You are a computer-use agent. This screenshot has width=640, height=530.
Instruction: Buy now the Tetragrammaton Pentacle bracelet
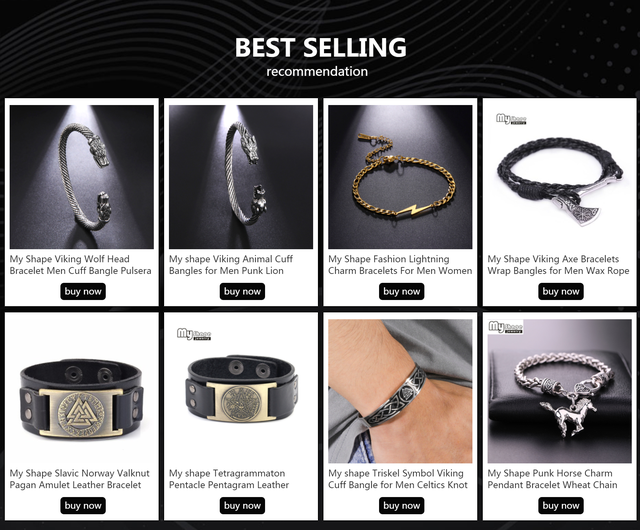pyautogui.click(x=242, y=506)
